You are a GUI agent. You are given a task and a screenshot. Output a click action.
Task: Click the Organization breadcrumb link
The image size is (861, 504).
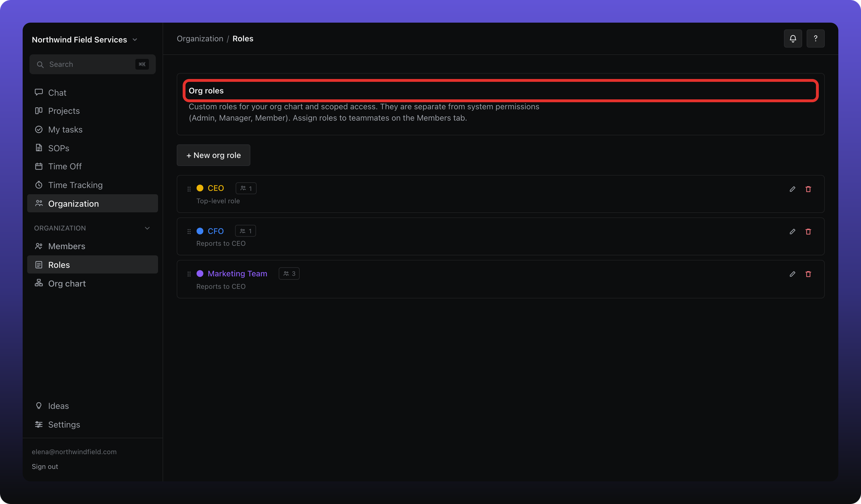(x=200, y=39)
